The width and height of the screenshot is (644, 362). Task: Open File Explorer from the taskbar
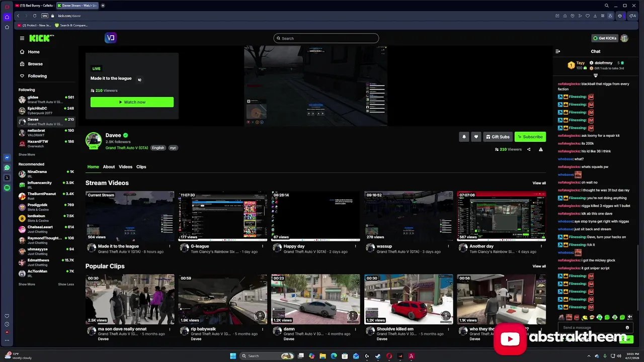click(323, 356)
